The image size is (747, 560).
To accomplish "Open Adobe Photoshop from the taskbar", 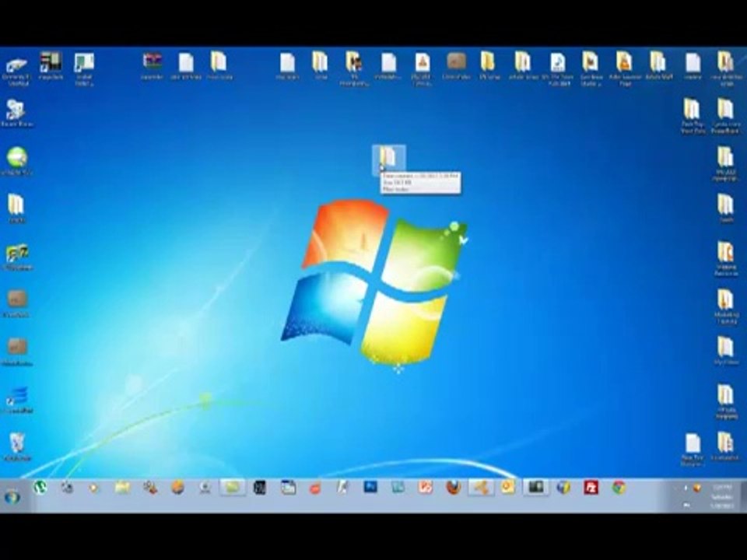I will pyautogui.click(x=370, y=487).
